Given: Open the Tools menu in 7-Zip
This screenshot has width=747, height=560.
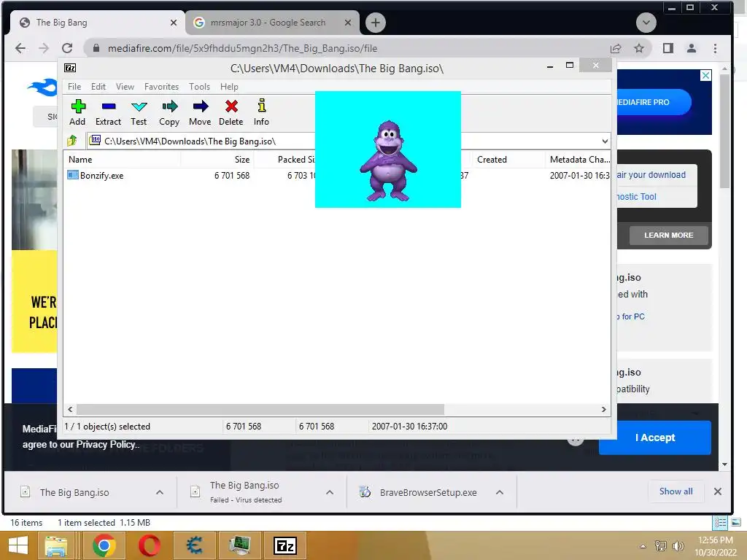Looking at the screenshot, I should [x=199, y=87].
